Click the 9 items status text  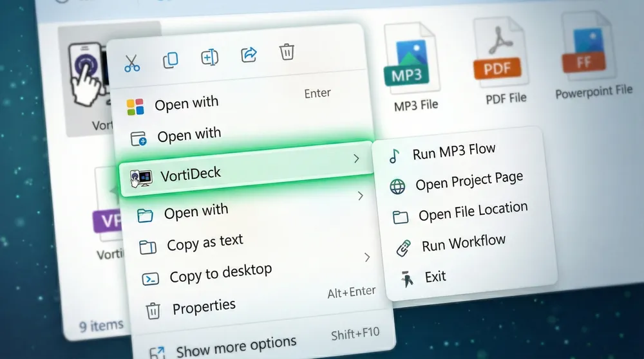click(x=101, y=326)
